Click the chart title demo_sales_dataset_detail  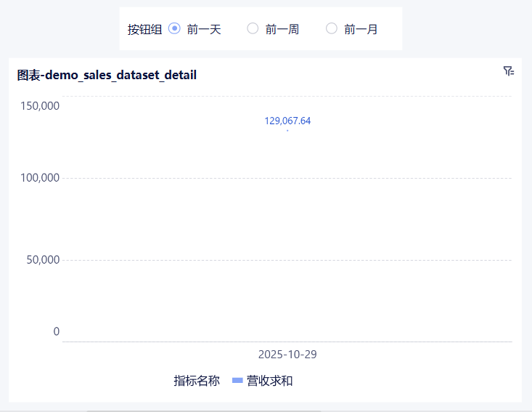click(x=107, y=75)
